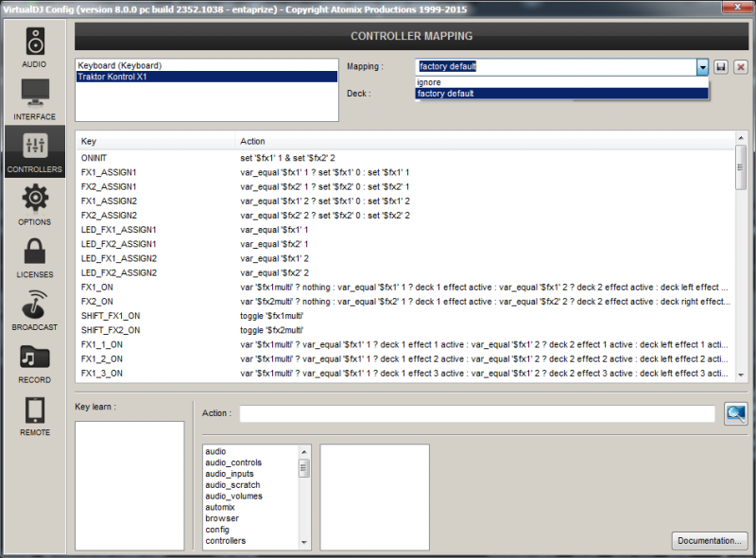
Task: Save the mapping with floppy disk icon
Action: tap(721, 66)
